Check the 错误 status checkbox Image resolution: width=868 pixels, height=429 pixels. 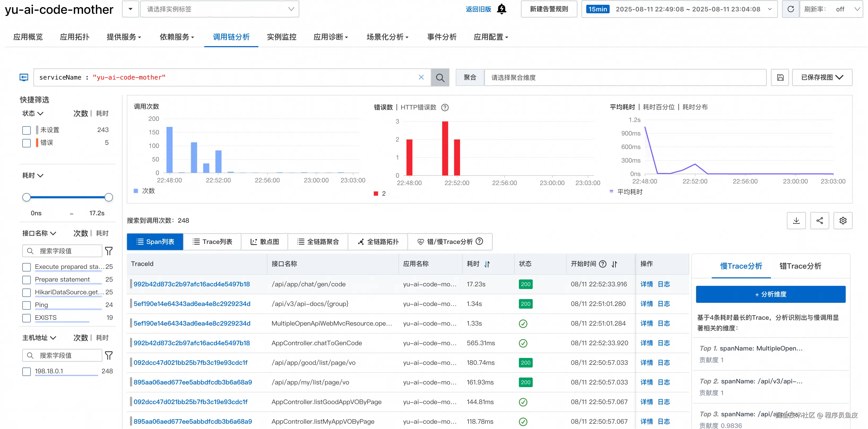26,143
